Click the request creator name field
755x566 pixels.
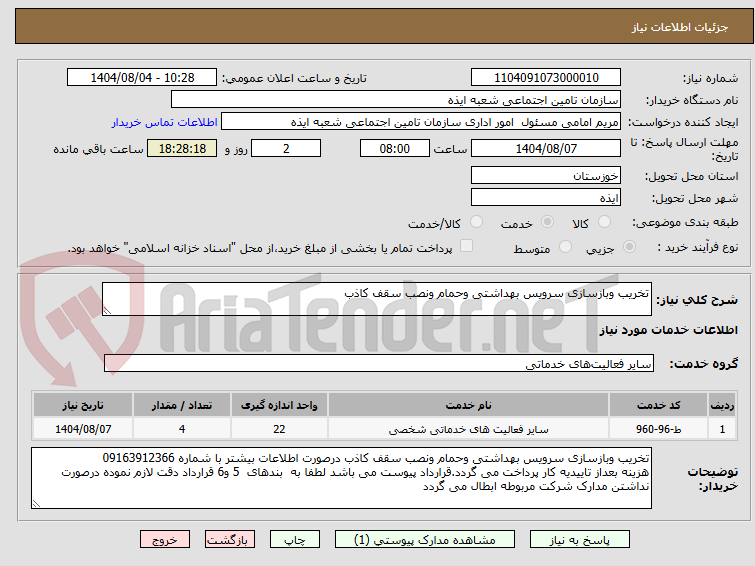click(x=421, y=122)
